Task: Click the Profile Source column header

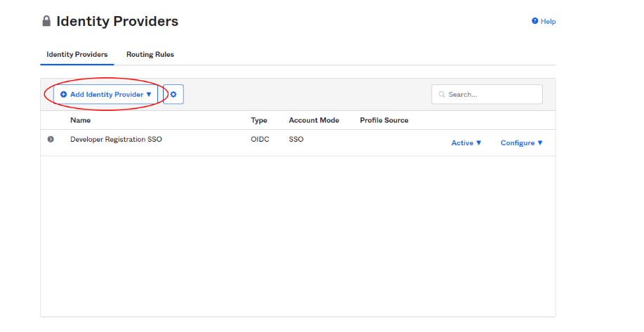Action: pyautogui.click(x=384, y=121)
